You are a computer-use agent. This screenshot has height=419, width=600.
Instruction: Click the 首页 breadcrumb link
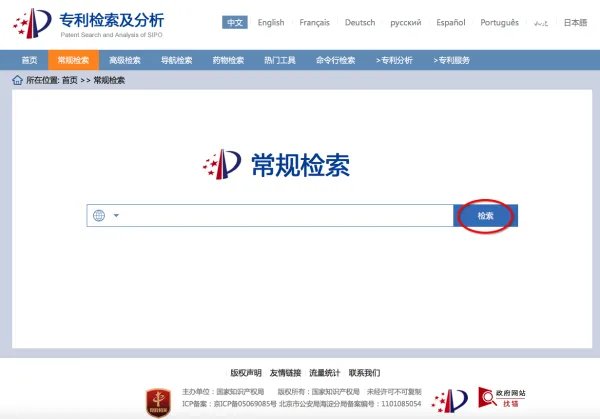click(x=70, y=80)
